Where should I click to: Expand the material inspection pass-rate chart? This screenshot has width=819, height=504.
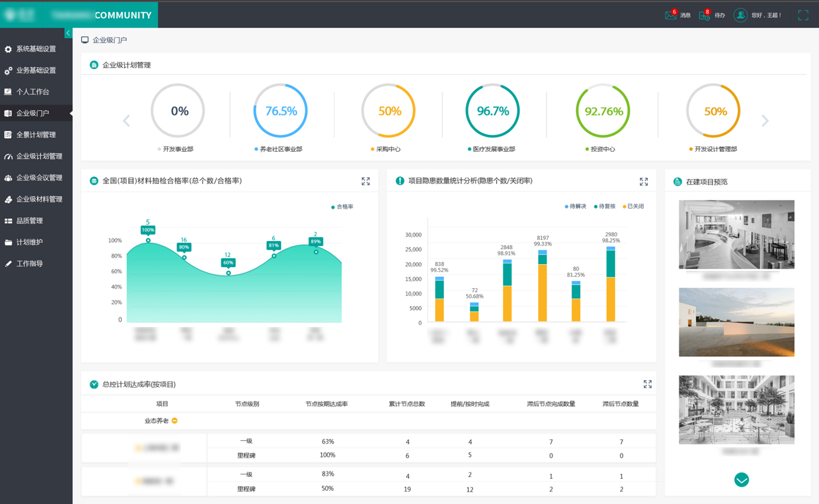click(365, 182)
